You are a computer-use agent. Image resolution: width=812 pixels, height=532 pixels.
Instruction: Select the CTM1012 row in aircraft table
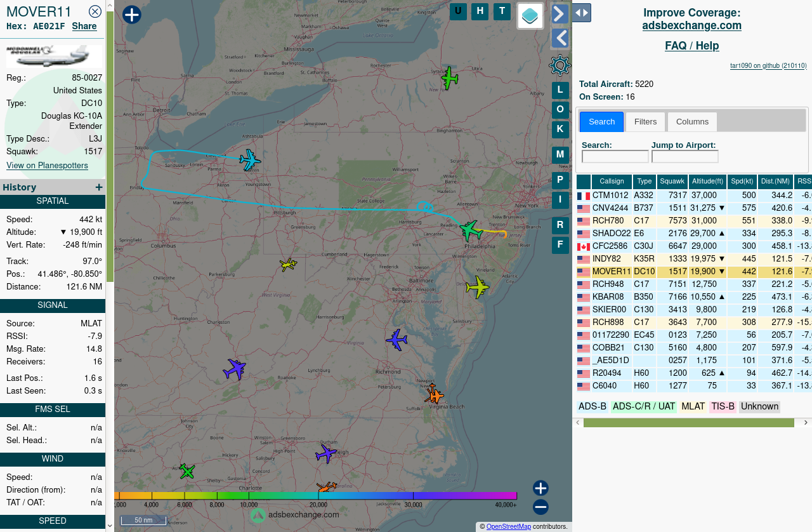(x=694, y=196)
